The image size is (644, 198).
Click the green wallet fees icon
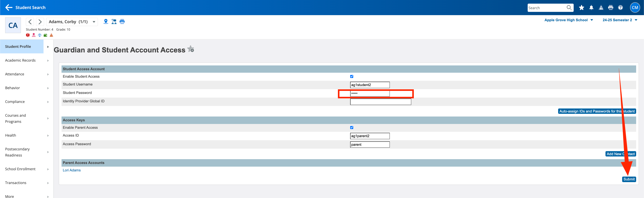pos(45,35)
